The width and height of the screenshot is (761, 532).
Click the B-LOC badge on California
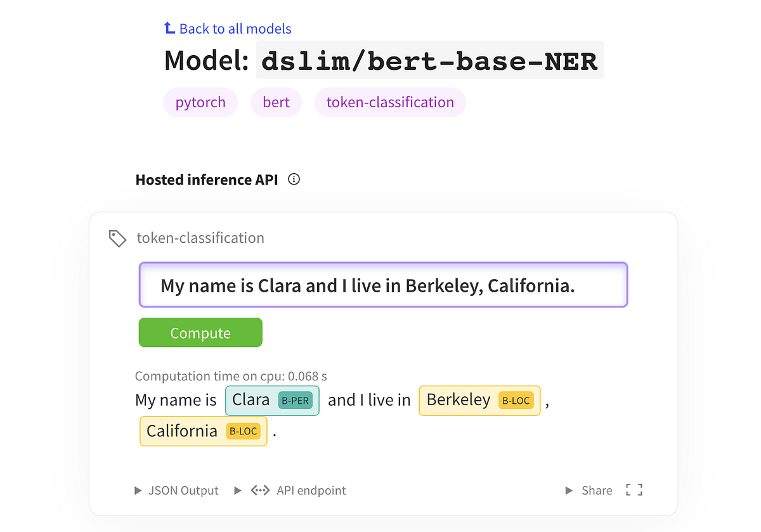point(244,431)
